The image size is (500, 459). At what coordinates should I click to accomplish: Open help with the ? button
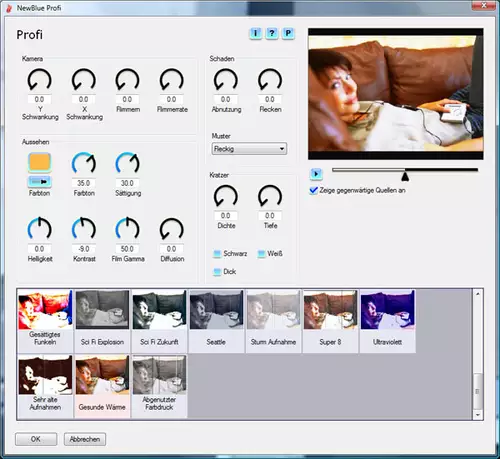[272, 33]
